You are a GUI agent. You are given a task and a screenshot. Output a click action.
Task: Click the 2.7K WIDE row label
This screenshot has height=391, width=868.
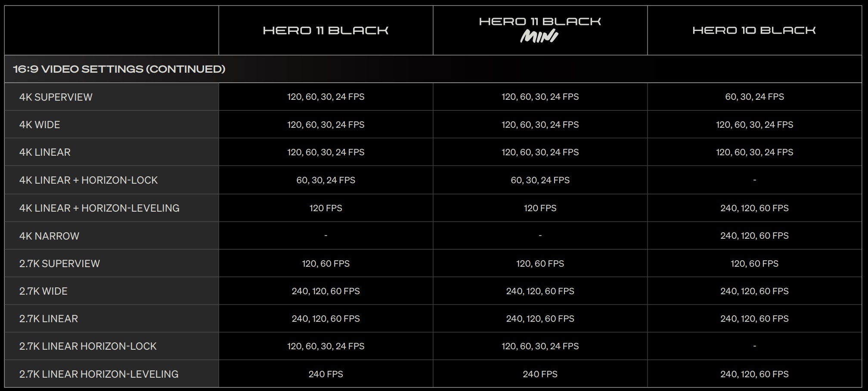tap(43, 291)
